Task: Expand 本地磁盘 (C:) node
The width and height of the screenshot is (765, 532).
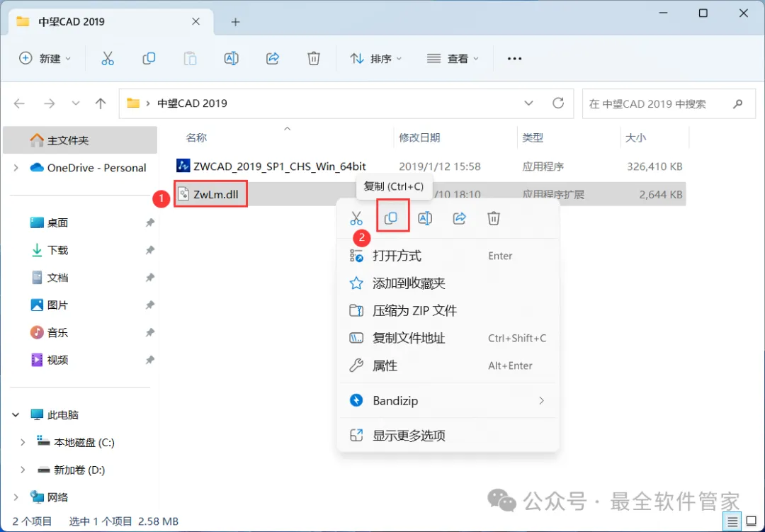Action: click(x=23, y=442)
